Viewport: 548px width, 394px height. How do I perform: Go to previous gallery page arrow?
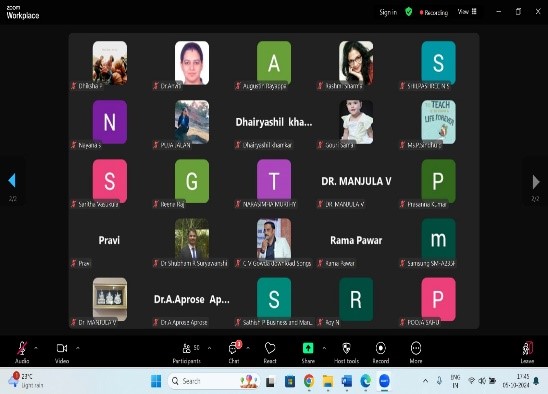pos(12,181)
